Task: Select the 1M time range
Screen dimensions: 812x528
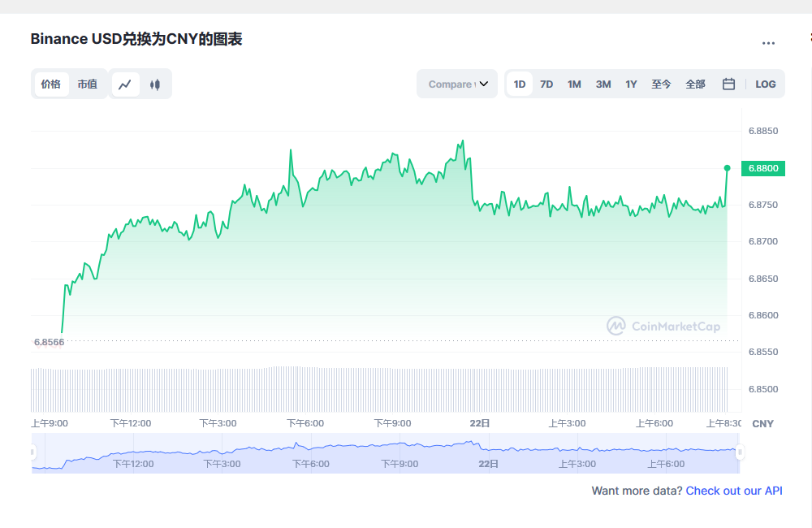Action: tap(574, 84)
